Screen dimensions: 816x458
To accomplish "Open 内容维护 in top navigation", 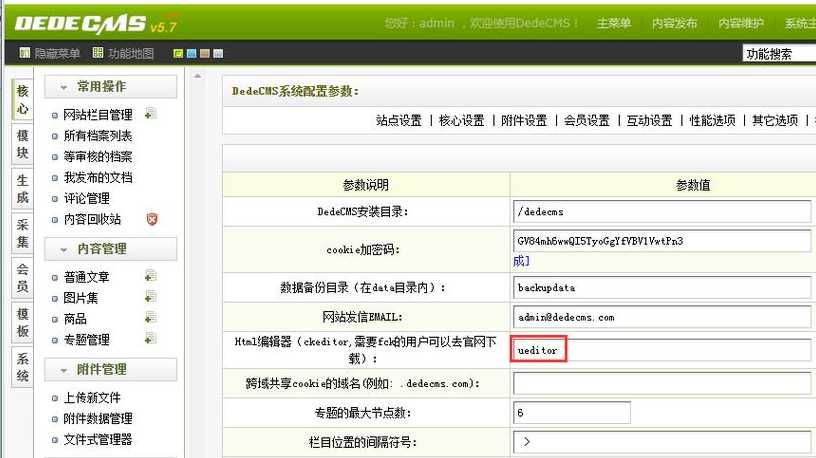I will (741, 23).
